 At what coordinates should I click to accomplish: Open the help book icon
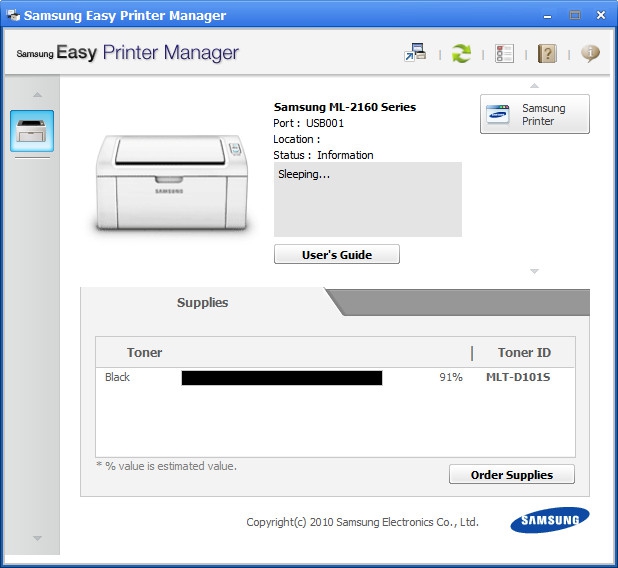pyautogui.click(x=547, y=53)
